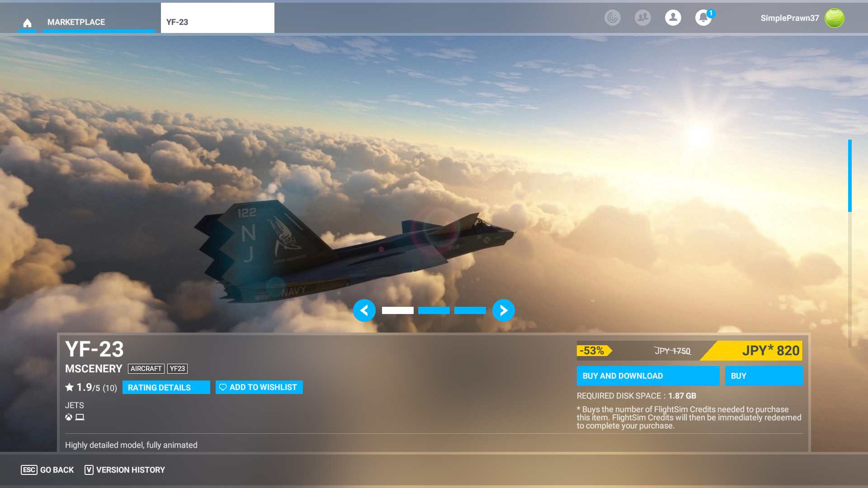The image size is (868, 488).
Task: Click the MSCENERY publisher name
Action: pyautogui.click(x=94, y=369)
